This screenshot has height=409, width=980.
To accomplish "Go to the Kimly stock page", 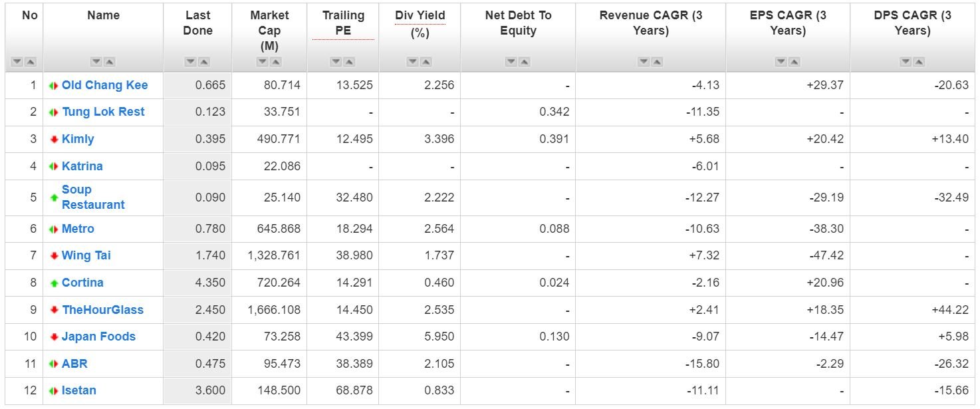I will tap(78, 139).
